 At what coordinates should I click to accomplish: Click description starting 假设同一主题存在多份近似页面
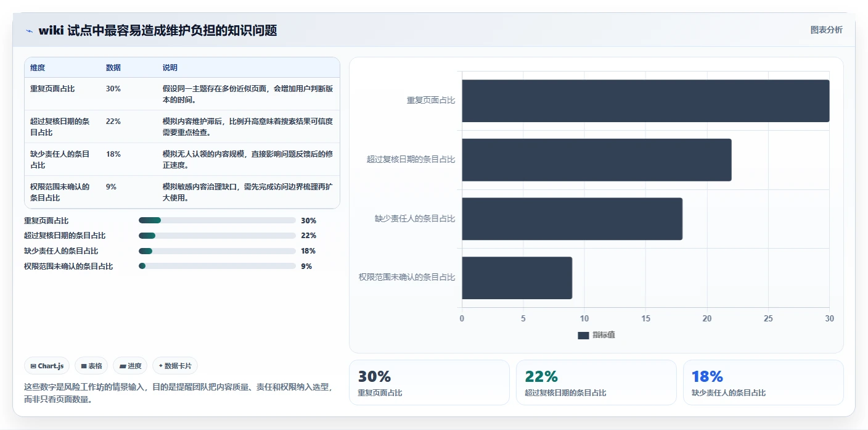(248, 94)
